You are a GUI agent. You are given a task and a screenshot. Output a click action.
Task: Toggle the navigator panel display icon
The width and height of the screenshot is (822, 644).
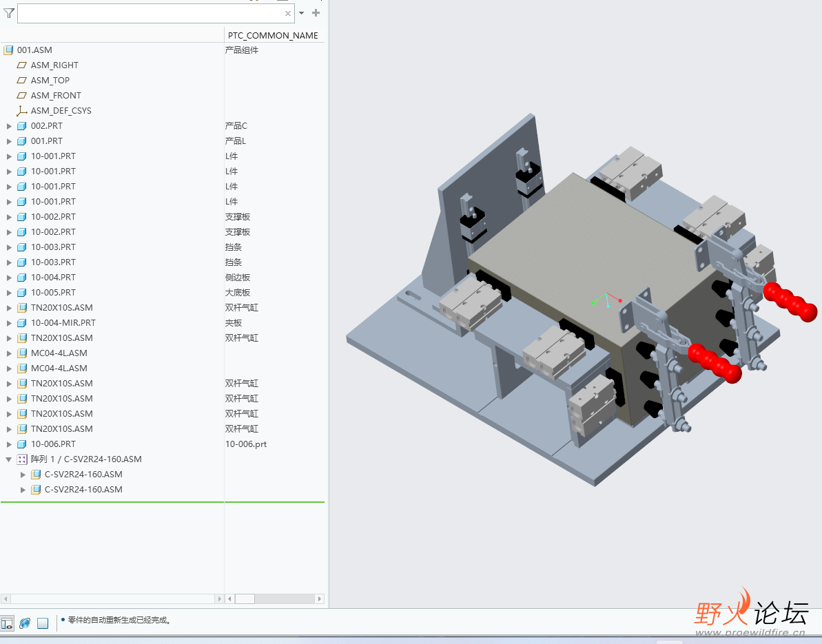[x=7, y=623]
